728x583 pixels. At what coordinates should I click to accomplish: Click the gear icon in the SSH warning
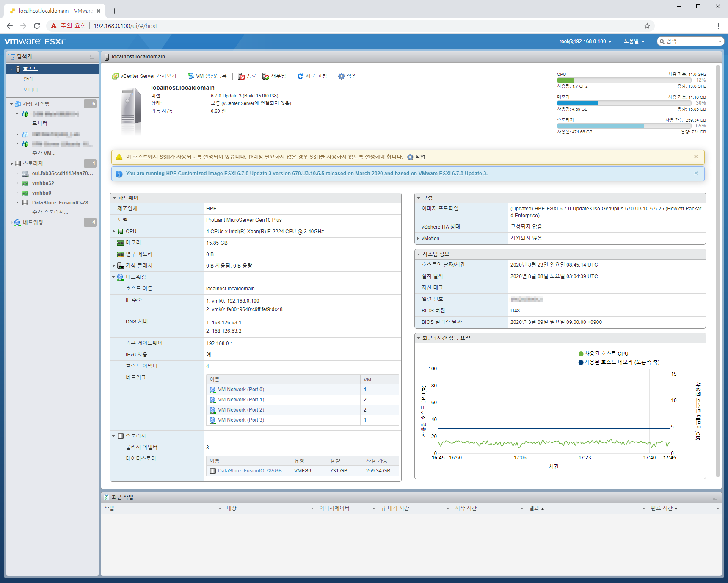(x=410, y=157)
